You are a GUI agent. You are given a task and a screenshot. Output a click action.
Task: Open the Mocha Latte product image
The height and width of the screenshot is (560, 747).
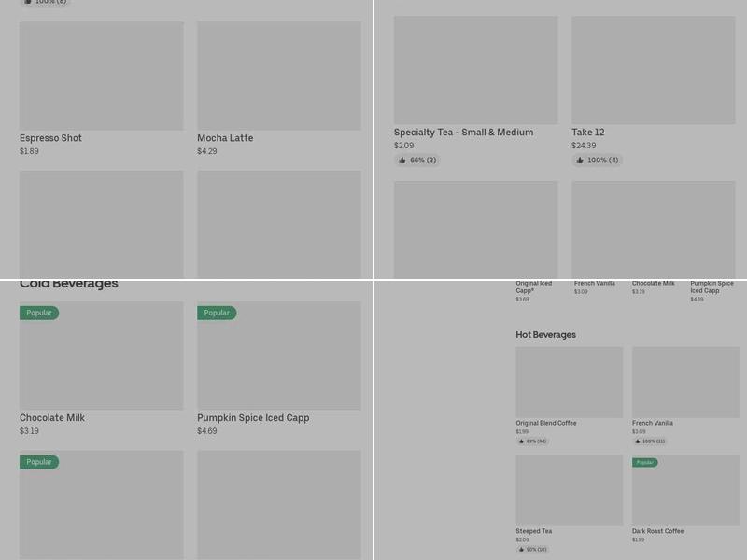[x=278, y=76]
